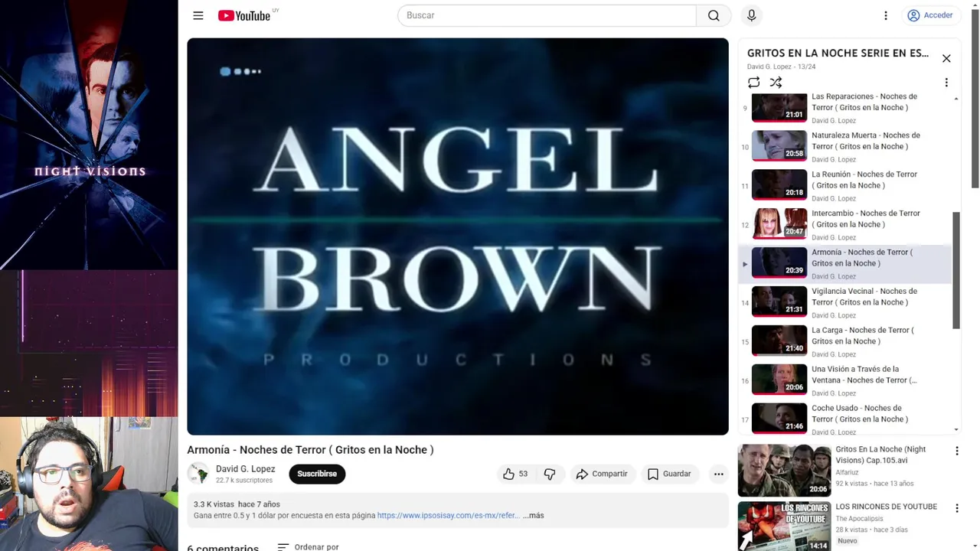
Task: Open the Alfariuz channel name
Action: 847,472
